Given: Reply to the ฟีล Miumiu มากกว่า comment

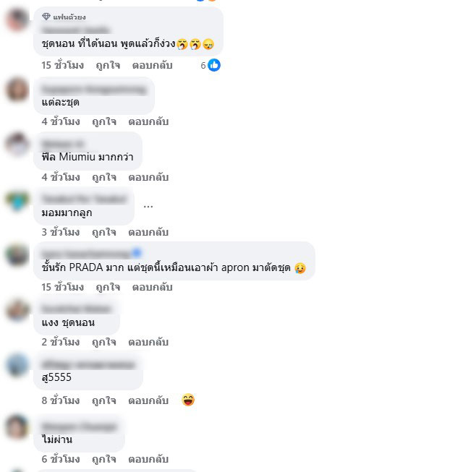Looking at the screenshot, I should [x=148, y=177].
